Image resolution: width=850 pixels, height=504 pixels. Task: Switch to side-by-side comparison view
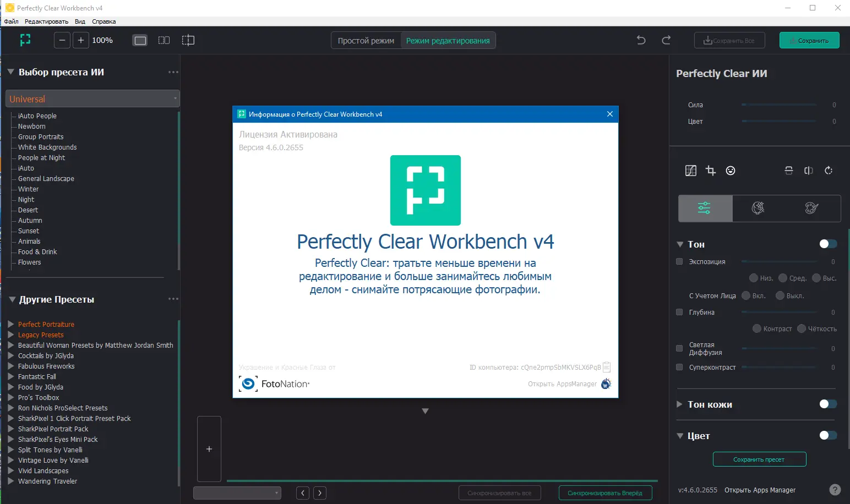coord(164,40)
